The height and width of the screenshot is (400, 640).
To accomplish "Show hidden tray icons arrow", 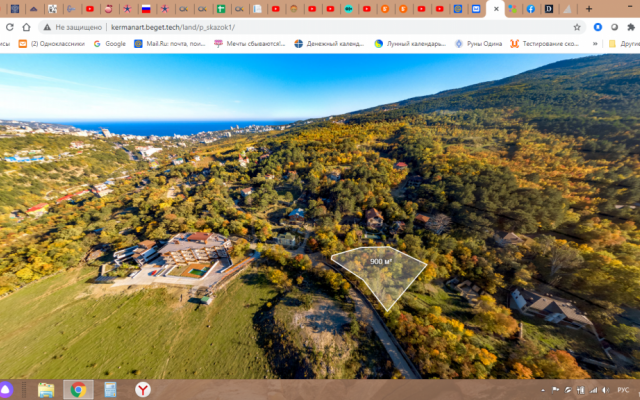I will [x=543, y=390].
